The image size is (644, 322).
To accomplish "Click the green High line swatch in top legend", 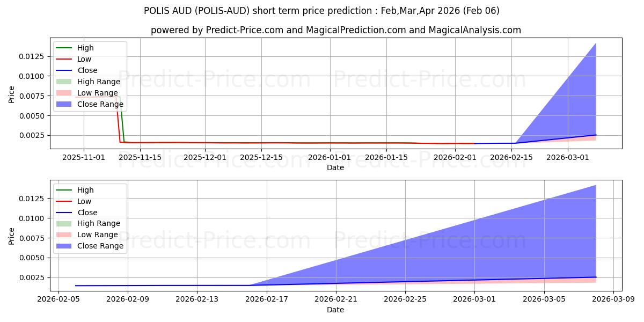I will (64, 48).
